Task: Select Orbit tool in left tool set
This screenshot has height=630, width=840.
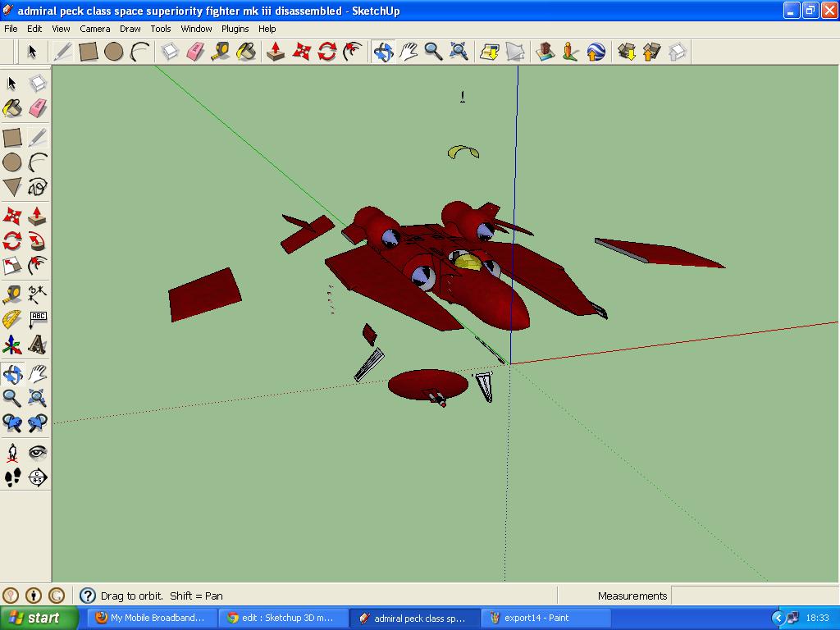Action: pyautogui.click(x=11, y=374)
